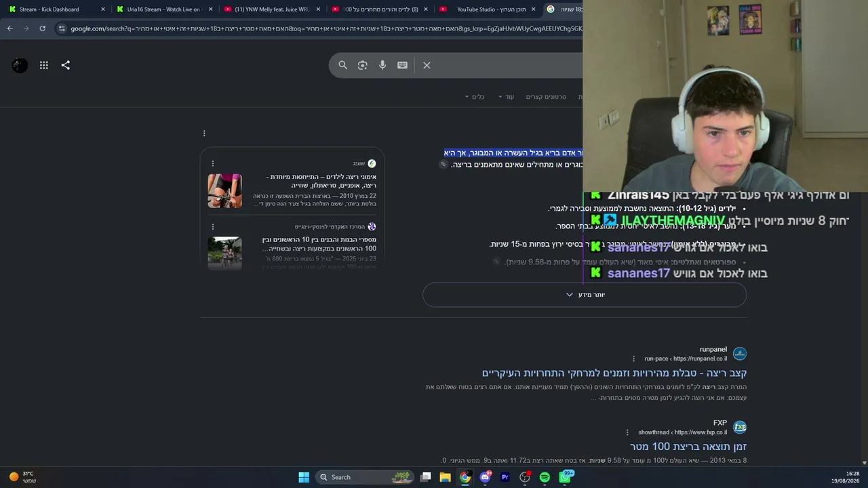Select the סרטונים קצרים search filter

pos(546,97)
